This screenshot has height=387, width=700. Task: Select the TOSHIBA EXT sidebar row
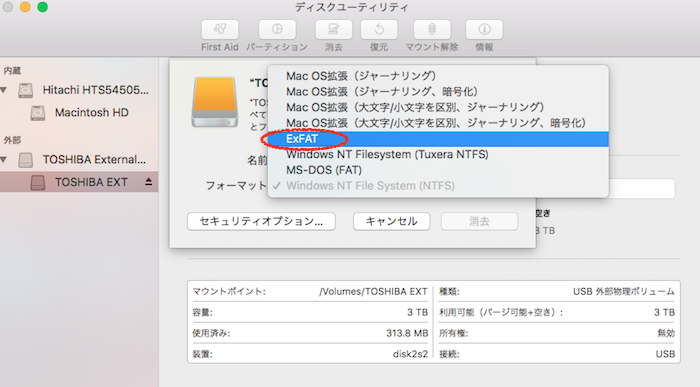pos(79,182)
